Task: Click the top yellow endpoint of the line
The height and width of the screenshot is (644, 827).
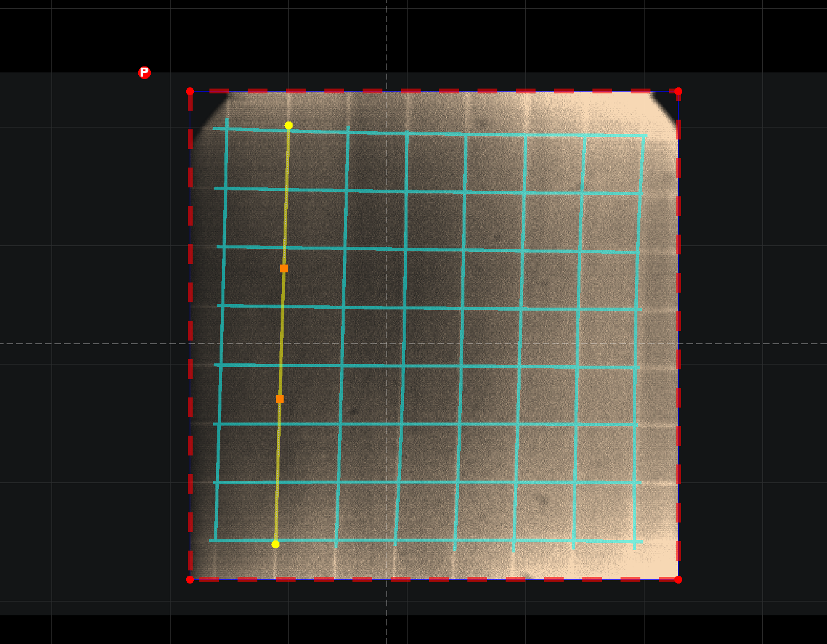Action: (288, 125)
